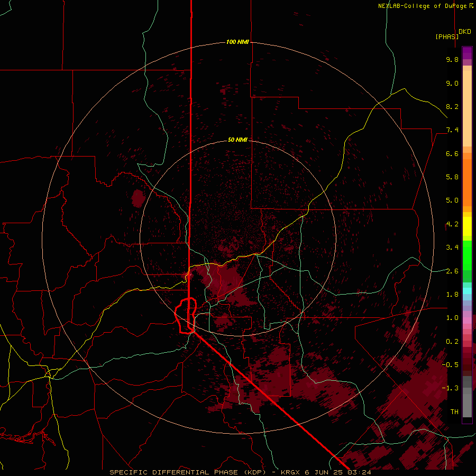Screen dimensions: 476x476
Task: Click the DKD label above the color scale
Action: click(x=465, y=32)
